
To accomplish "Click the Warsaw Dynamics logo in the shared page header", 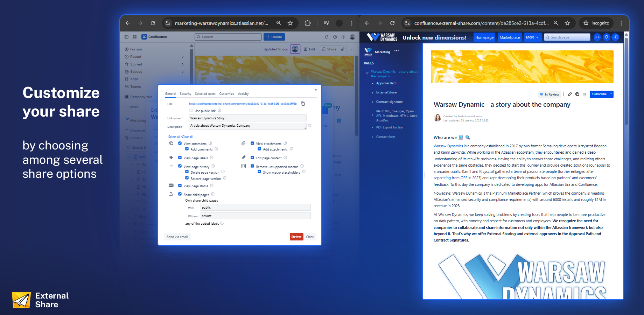I will click(x=382, y=37).
